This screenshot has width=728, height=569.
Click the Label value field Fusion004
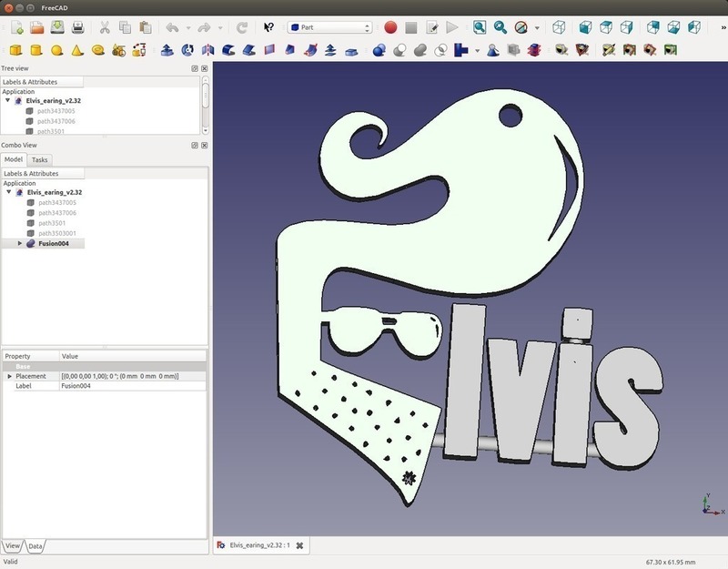[133, 386]
